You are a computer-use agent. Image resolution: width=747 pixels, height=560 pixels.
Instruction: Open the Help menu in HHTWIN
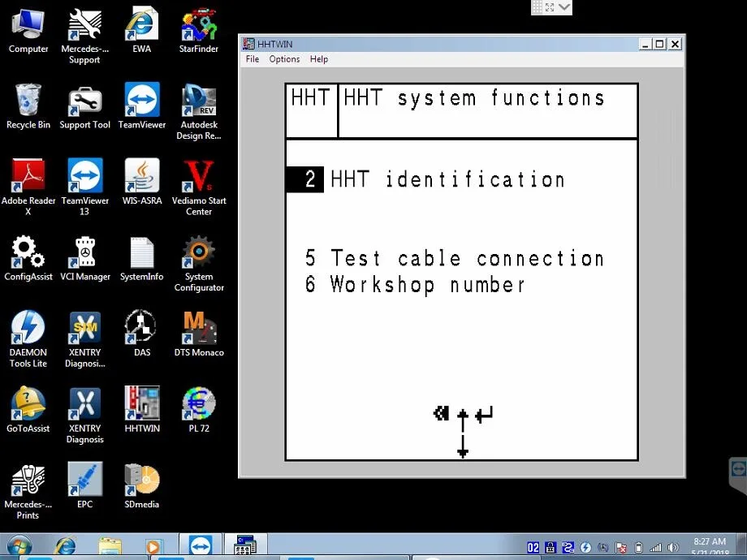[319, 59]
